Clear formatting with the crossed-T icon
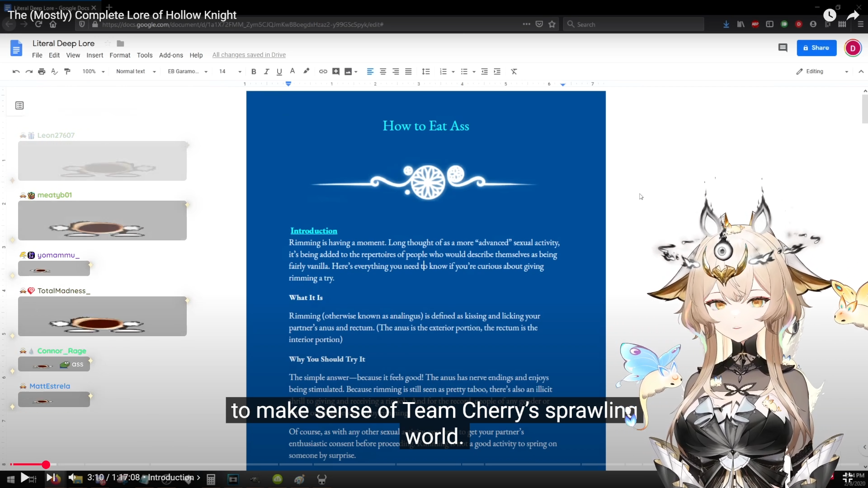868x488 pixels. coord(514,71)
